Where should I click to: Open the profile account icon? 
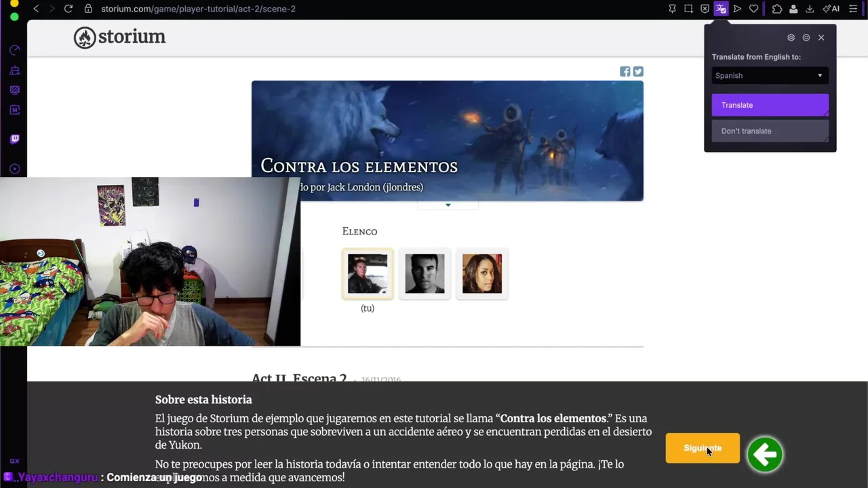tap(793, 9)
